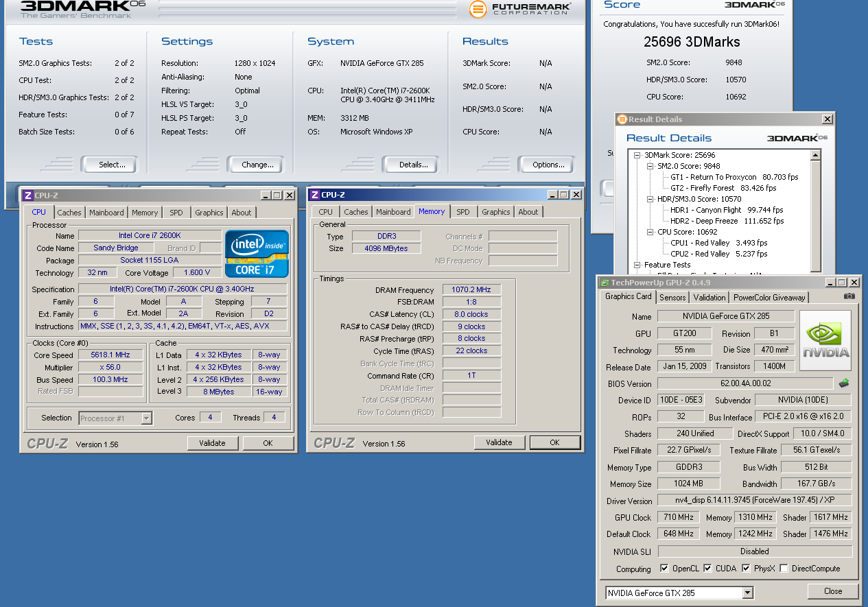The height and width of the screenshot is (607, 868).
Task: Click Result Details scrollbar up arrow
Action: [816, 155]
